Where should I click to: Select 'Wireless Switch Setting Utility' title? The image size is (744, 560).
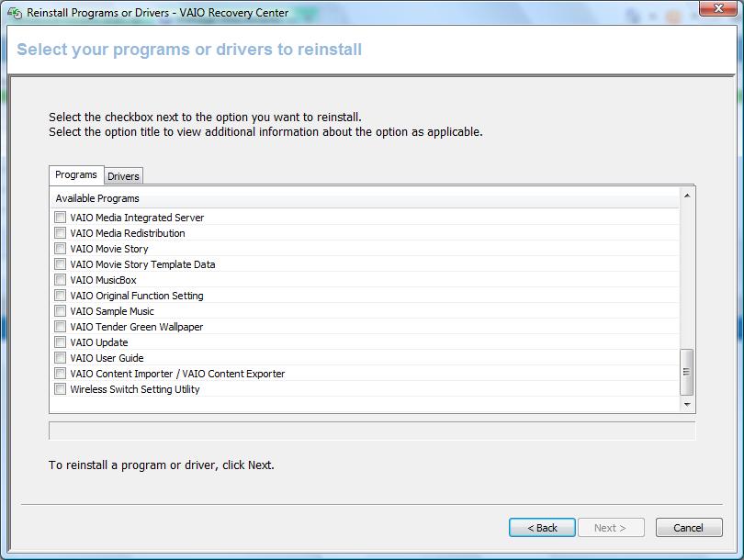[x=135, y=390]
